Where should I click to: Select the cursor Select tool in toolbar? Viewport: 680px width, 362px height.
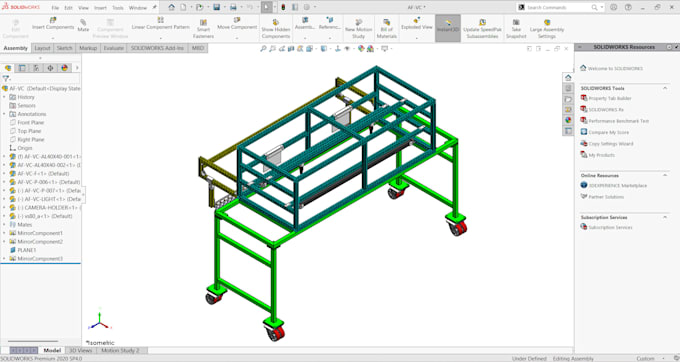pos(267,7)
